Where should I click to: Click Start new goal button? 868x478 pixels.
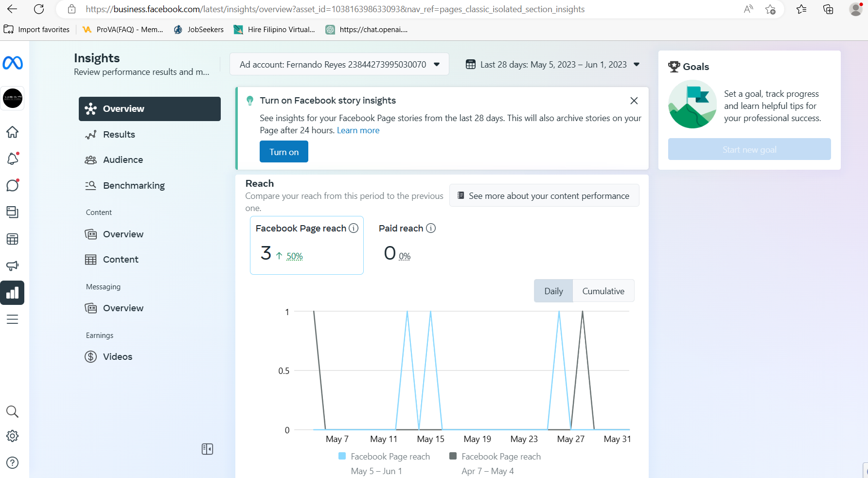click(749, 149)
